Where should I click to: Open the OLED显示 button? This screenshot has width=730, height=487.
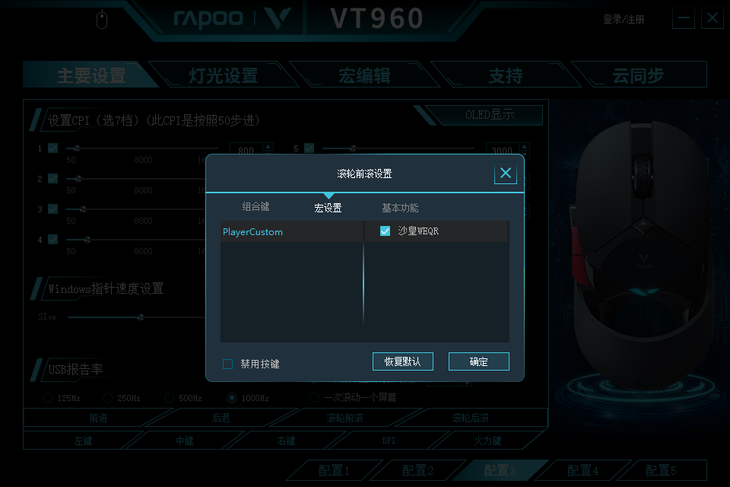[x=489, y=115]
